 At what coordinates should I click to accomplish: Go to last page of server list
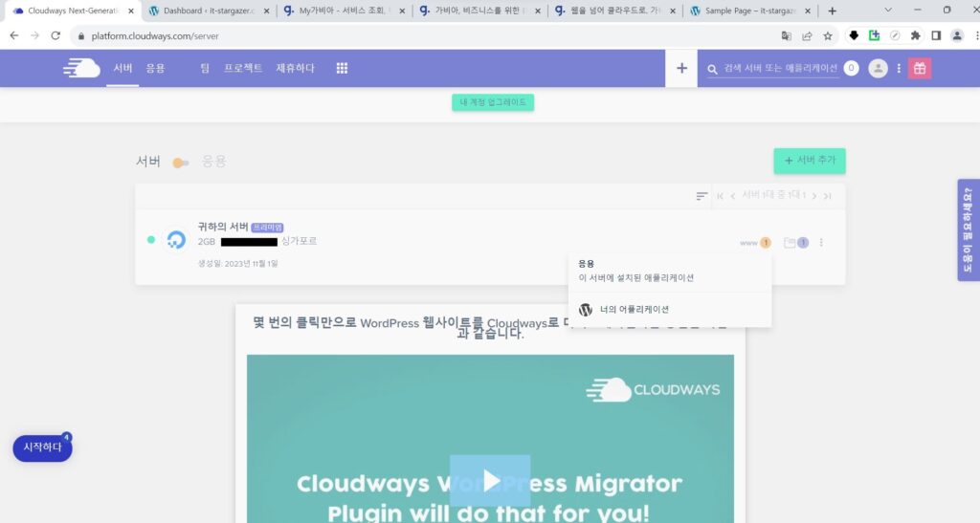click(827, 196)
